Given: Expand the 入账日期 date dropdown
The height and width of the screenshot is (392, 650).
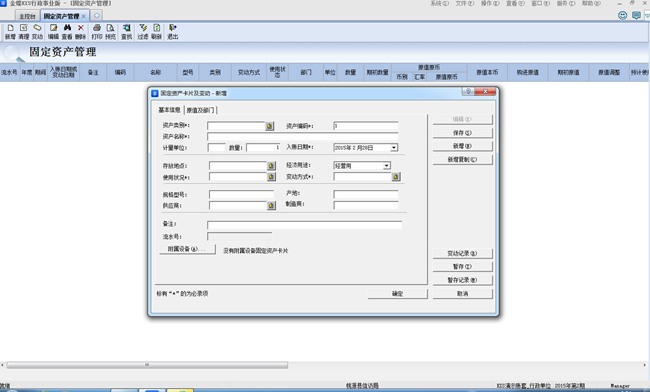Looking at the screenshot, I should (x=394, y=148).
